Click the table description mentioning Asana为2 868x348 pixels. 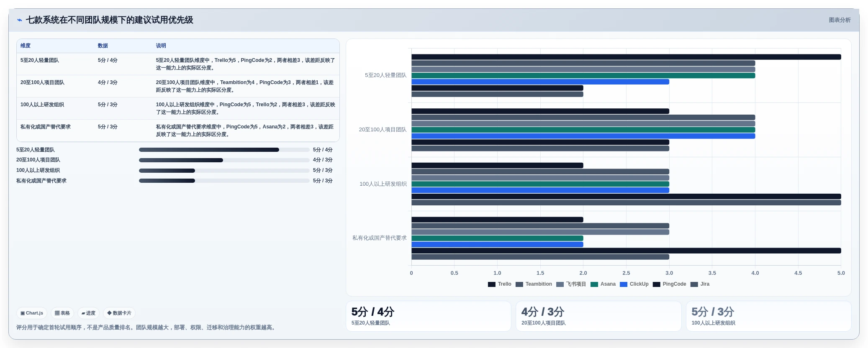point(245,130)
